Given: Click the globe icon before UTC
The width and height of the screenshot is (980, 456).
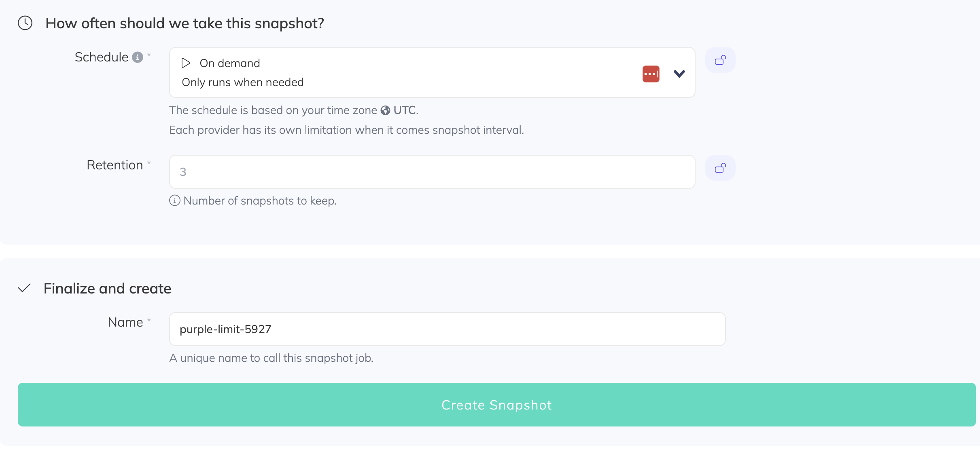Looking at the screenshot, I should tap(386, 110).
